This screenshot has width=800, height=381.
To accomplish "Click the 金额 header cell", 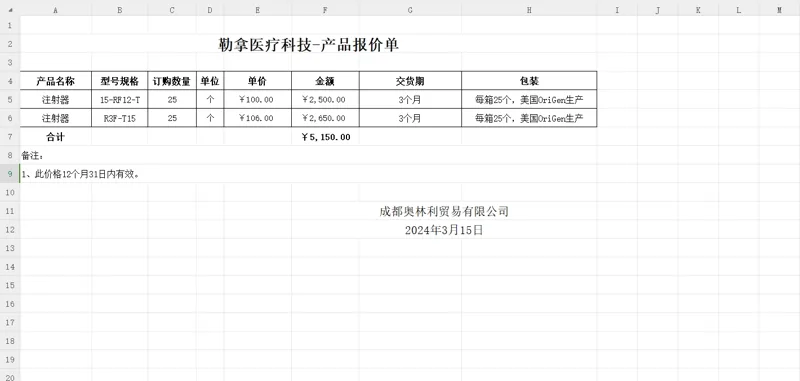I will pyautogui.click(x=326, y=81).
